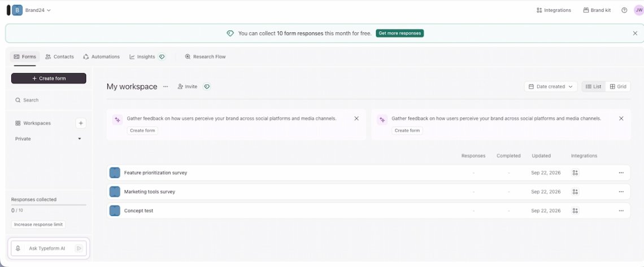Dismiss the free responses banner
This screenshot has height=267, width=644.
(635, 33)
